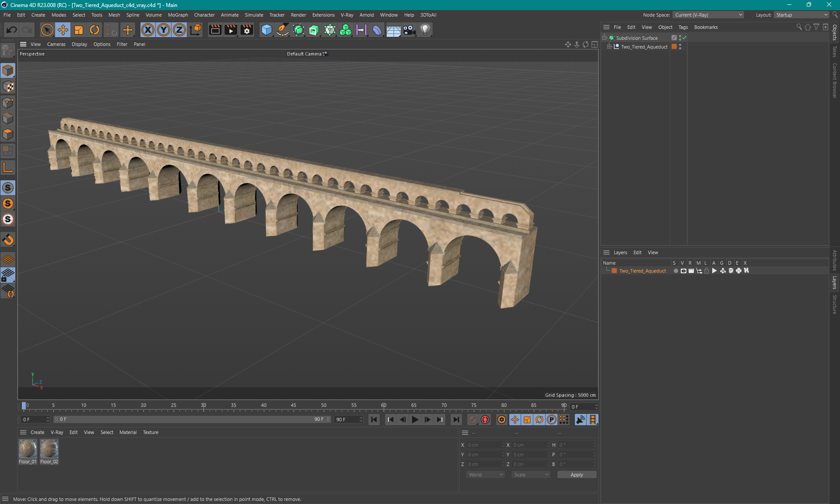Viewport: 840px width, 504px height.
Task: Toggle Two_Tiered_Aqueduct layer lock icon
Action: point(707,271)
